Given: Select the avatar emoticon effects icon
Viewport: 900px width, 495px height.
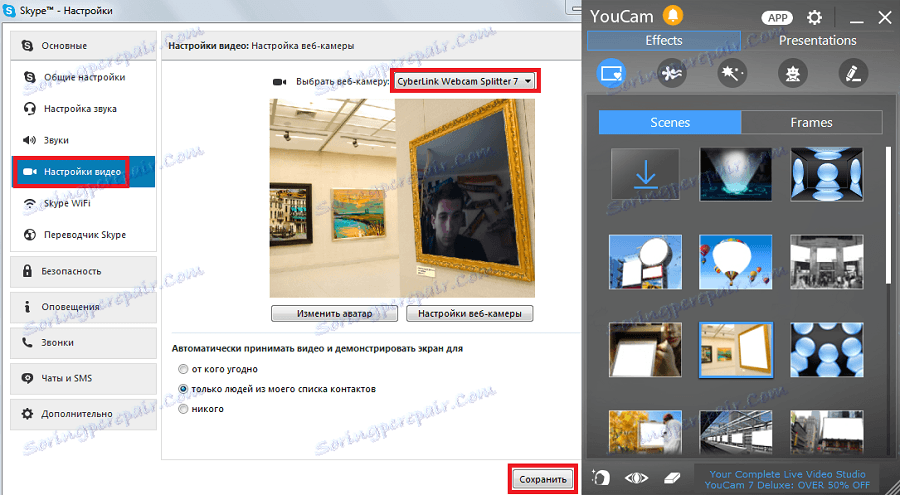Looking at the screenshot, I should point(793,73).
